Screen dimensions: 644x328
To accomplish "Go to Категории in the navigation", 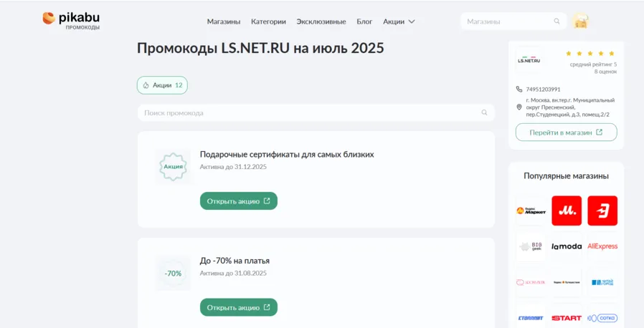I will [268, 21].
